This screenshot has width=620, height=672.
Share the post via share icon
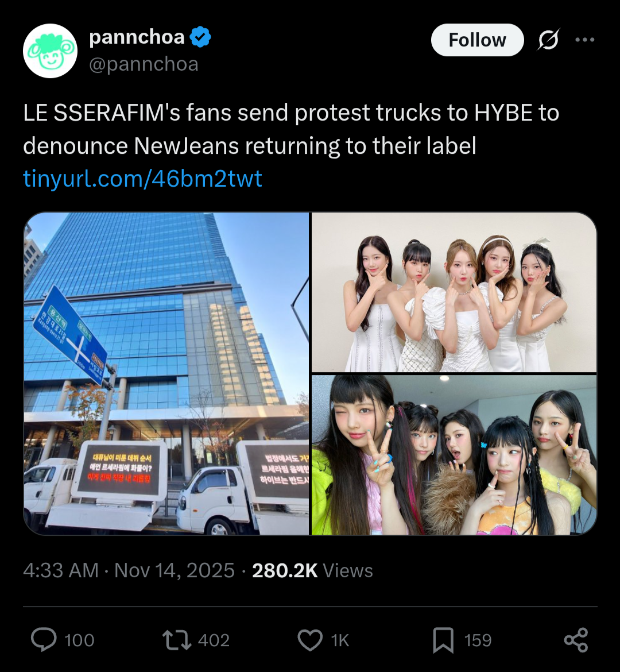pos(576,640)
